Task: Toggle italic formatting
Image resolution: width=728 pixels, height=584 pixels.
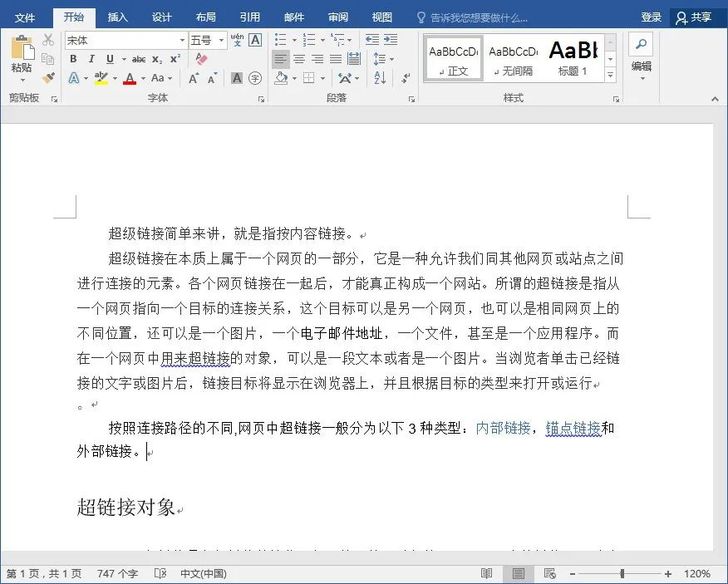Action: 91,58
